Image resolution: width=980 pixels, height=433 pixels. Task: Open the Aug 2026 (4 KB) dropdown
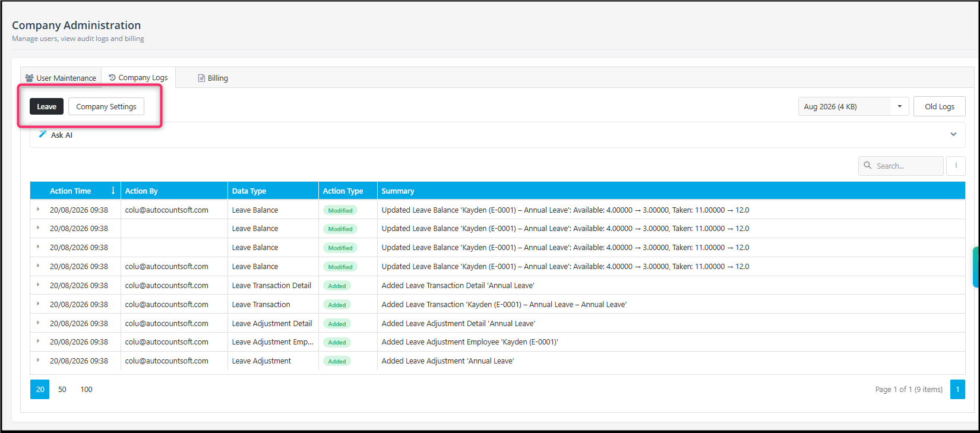click(x=853, y=106)
